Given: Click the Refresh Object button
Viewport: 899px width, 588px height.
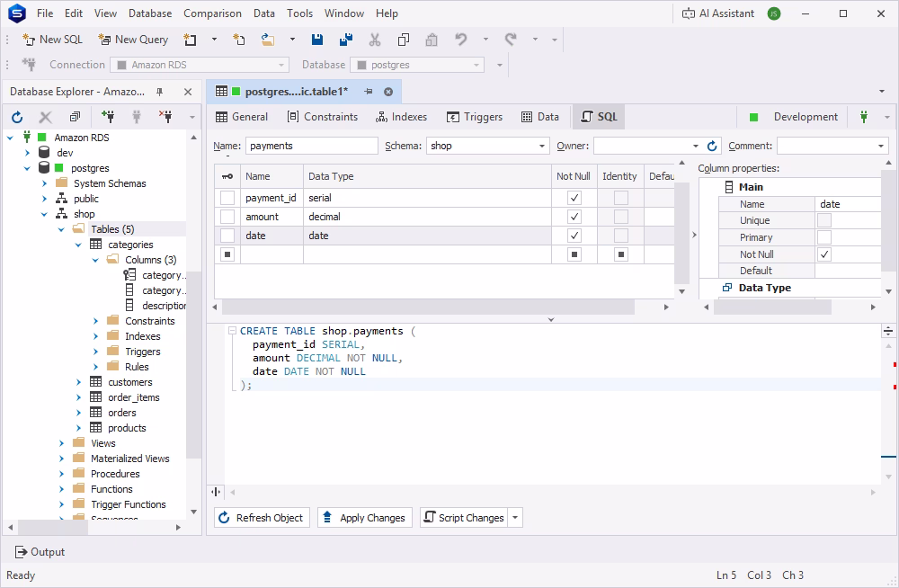Looking at the screenshot, I should tap(262, 518).
